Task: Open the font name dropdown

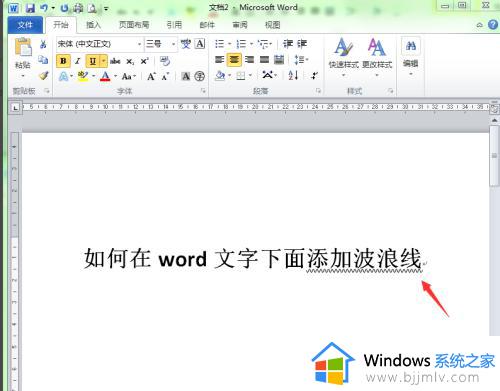Action: (139, 44)
